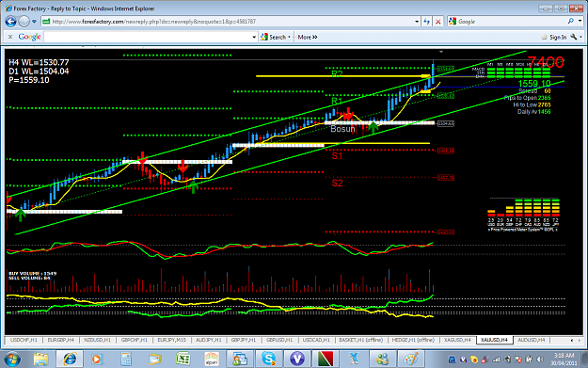Click the R2 resistance label
This screenshot has height=368, width=588.
pos(337,73)
